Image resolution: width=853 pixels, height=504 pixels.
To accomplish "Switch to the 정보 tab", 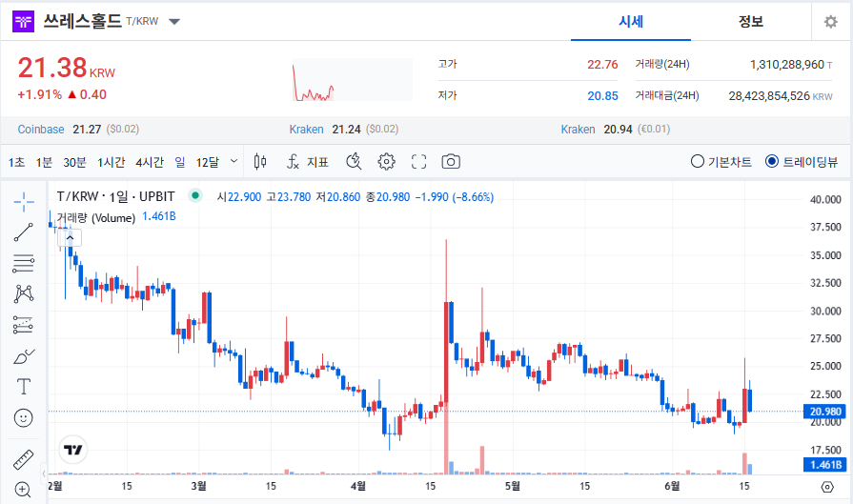I will [751, 22].
